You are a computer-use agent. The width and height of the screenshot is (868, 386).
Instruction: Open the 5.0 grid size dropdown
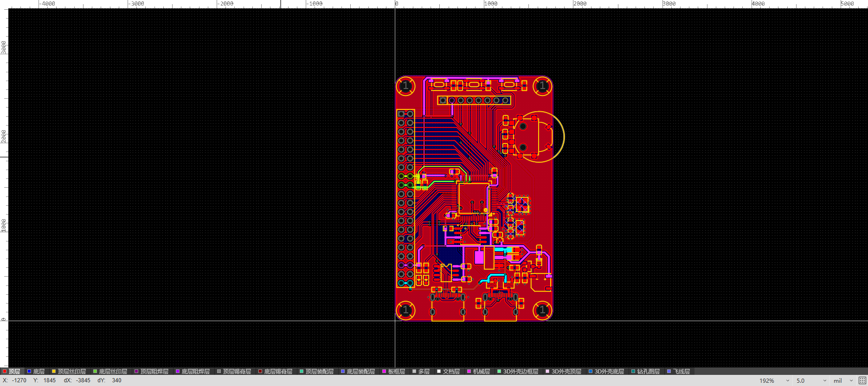pyautogui.click(x=811, y=380)
